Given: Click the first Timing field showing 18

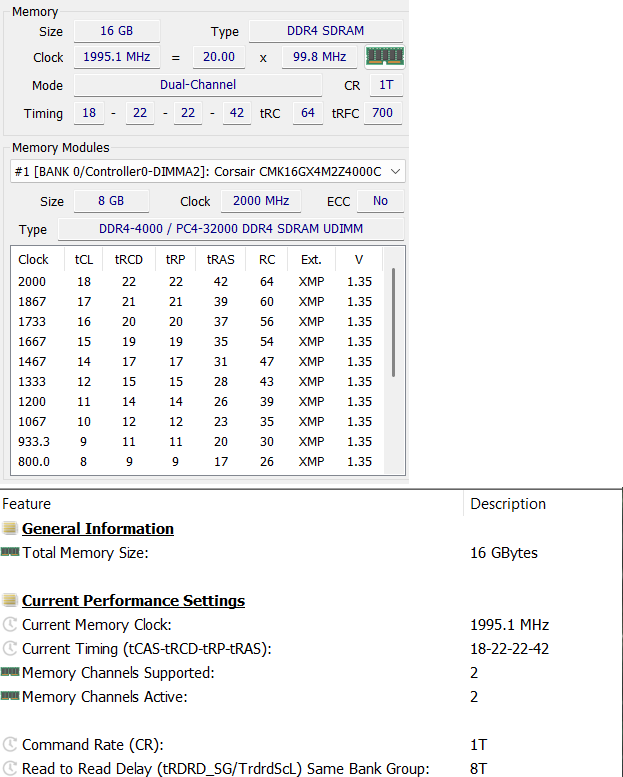Looking at the screenshot, I should 89,113.
